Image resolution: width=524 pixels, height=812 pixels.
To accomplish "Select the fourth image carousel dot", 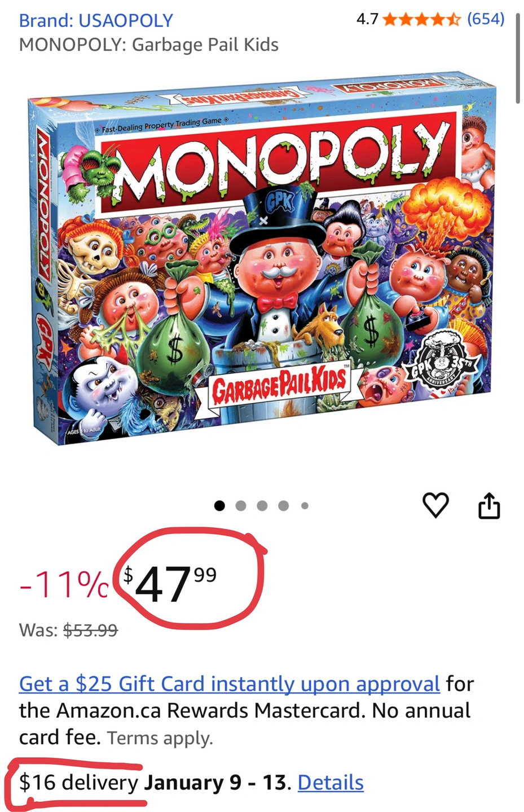I will click(x=284, y=506).
